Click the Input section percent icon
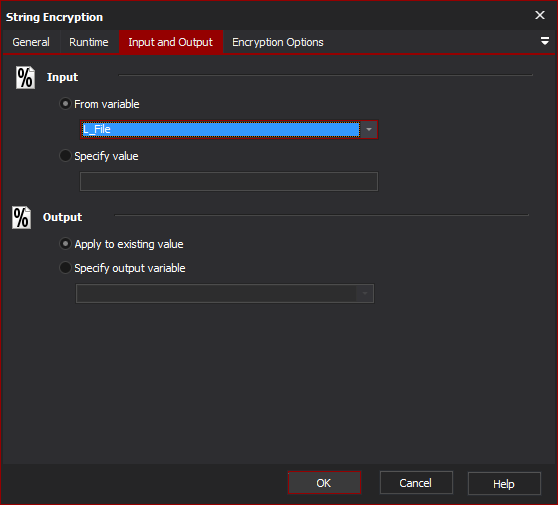 (x=25, y=78)
